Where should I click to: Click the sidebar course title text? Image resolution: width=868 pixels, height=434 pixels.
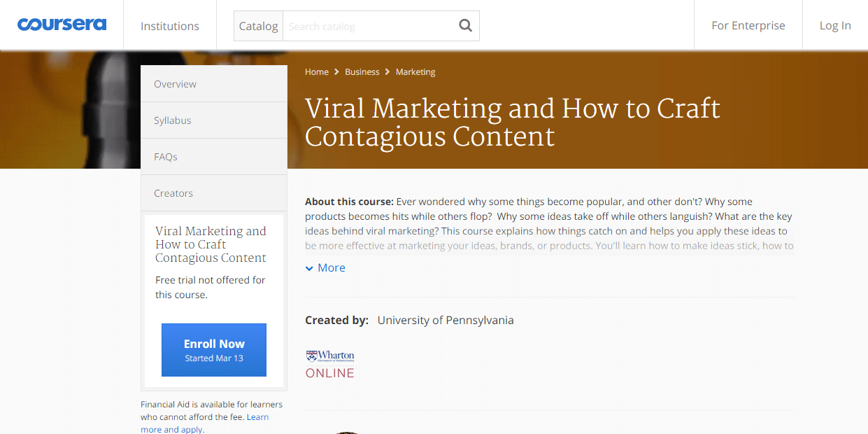coord(211,244)
